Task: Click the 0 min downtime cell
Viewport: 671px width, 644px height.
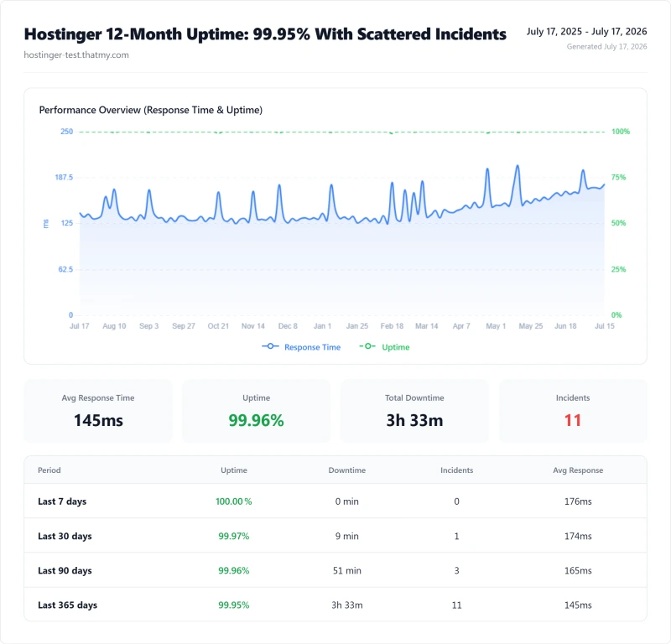Action: coord(347,501)
